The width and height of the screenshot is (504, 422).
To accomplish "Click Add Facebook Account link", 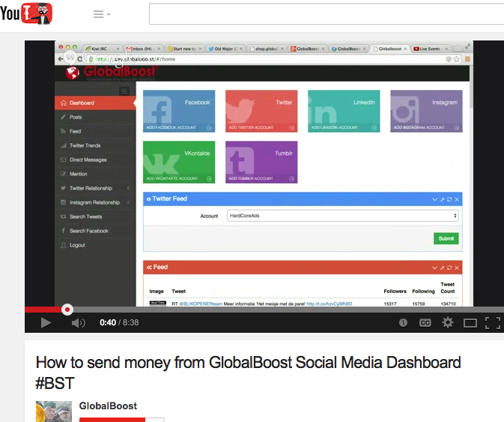I will pos(179,127).
